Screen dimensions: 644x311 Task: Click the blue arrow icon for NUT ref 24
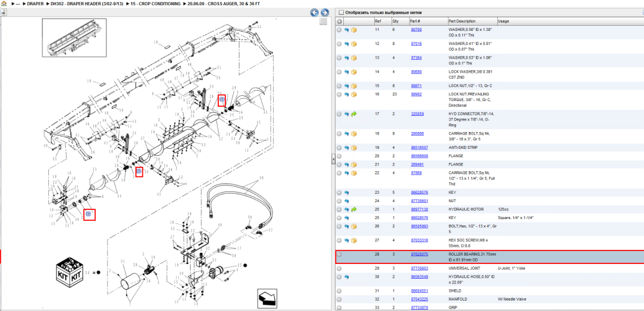coord(346,201)
